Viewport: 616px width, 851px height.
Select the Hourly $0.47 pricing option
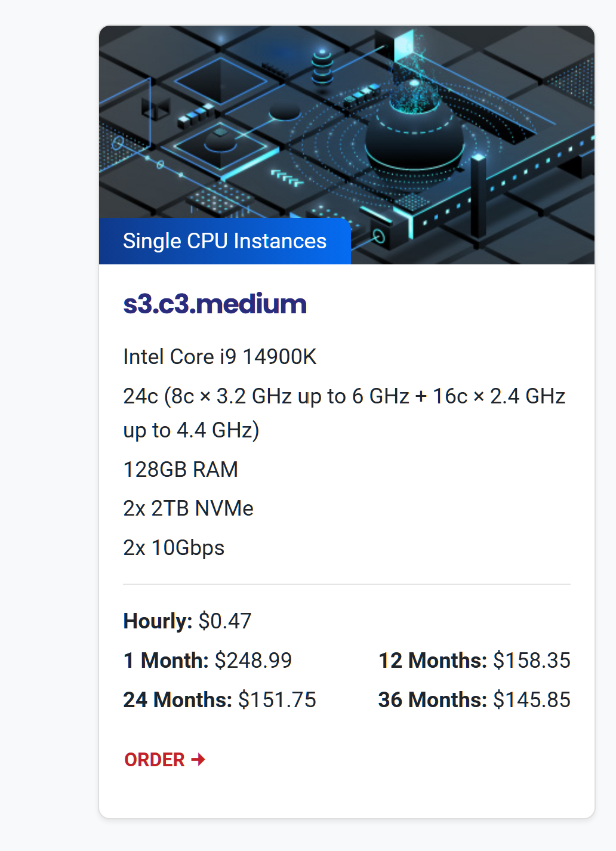[187, 621]
